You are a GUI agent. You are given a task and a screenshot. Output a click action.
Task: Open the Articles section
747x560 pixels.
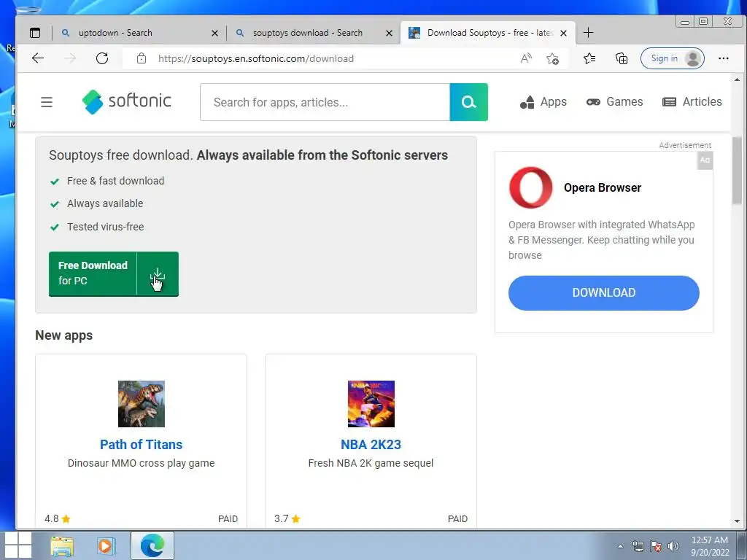click(x=692, y=102)
